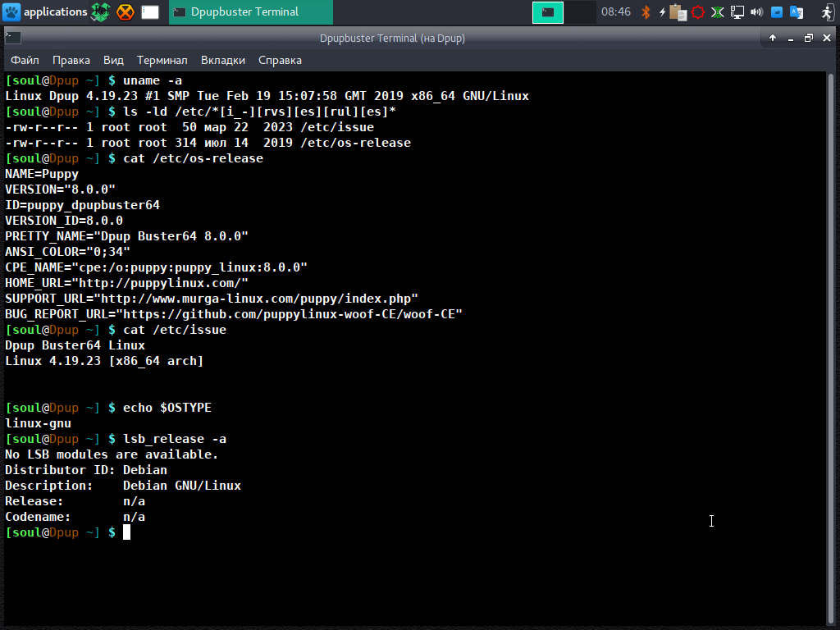Open the Вкладки menu
Viewport: 840px width, 630px height.
pos(223,60)
